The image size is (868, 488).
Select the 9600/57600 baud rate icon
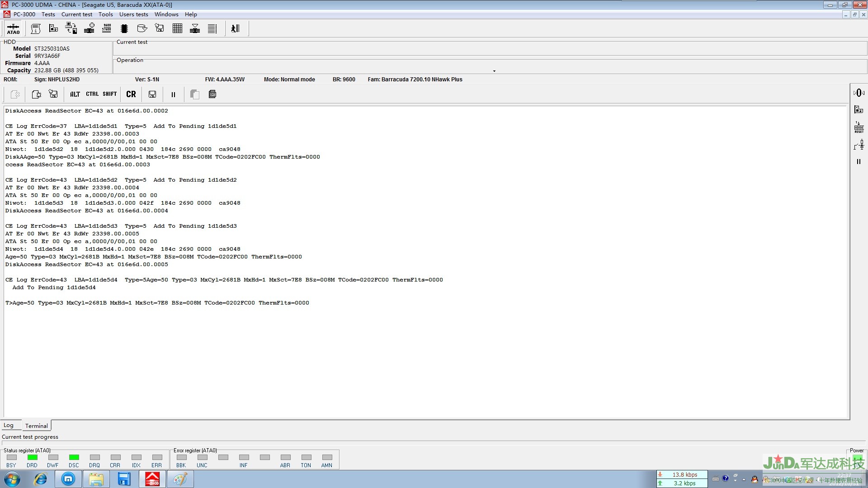click(107, 28)
